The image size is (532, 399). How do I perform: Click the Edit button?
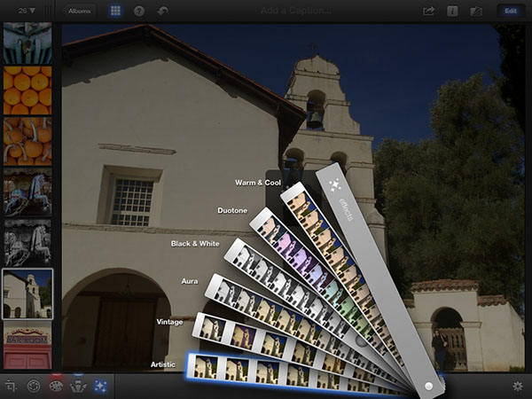(x=511, y=11)
